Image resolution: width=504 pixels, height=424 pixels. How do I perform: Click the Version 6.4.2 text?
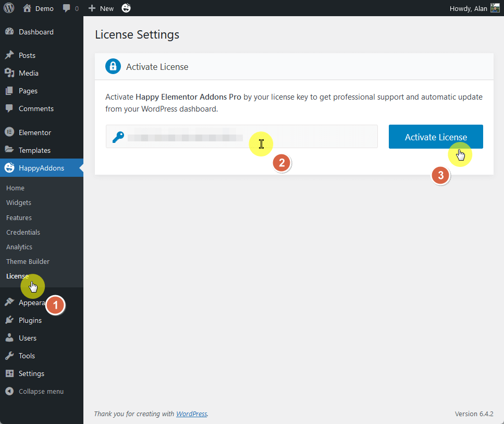coord(474,414)
